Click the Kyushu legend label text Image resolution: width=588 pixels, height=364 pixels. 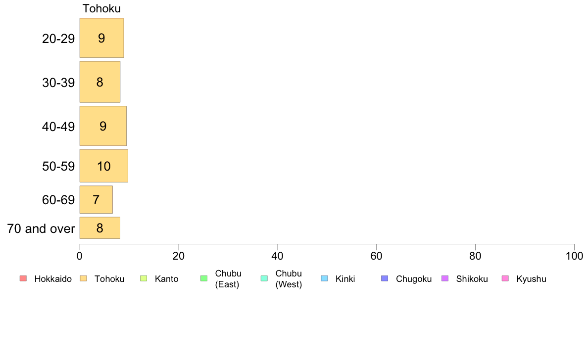tap(531, 279)
